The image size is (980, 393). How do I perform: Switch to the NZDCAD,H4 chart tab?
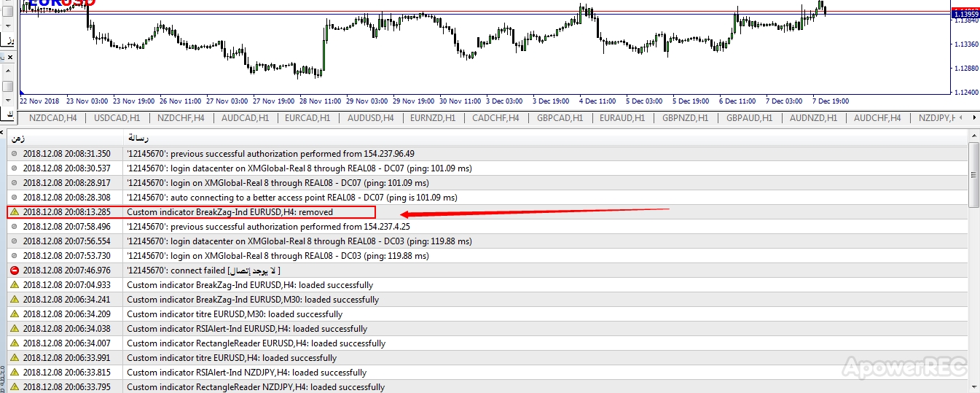53,118
